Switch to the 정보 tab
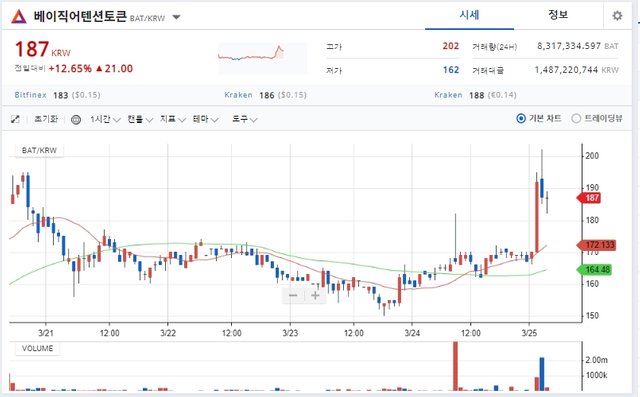640x397 pixels. 558,15
